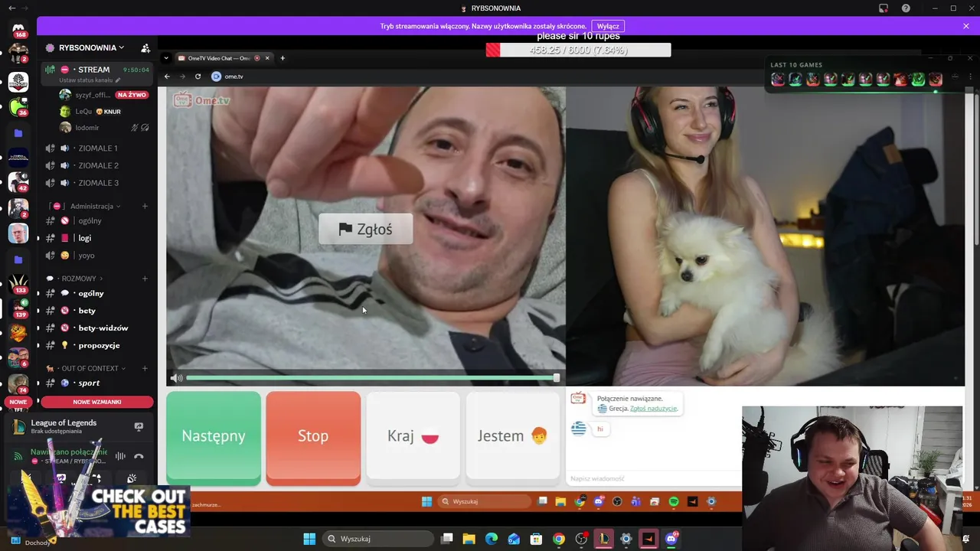Dismiss the purple streamer mode banner
Image resolution: width=980 pixels, height=551 pixels.
point(966,26)
